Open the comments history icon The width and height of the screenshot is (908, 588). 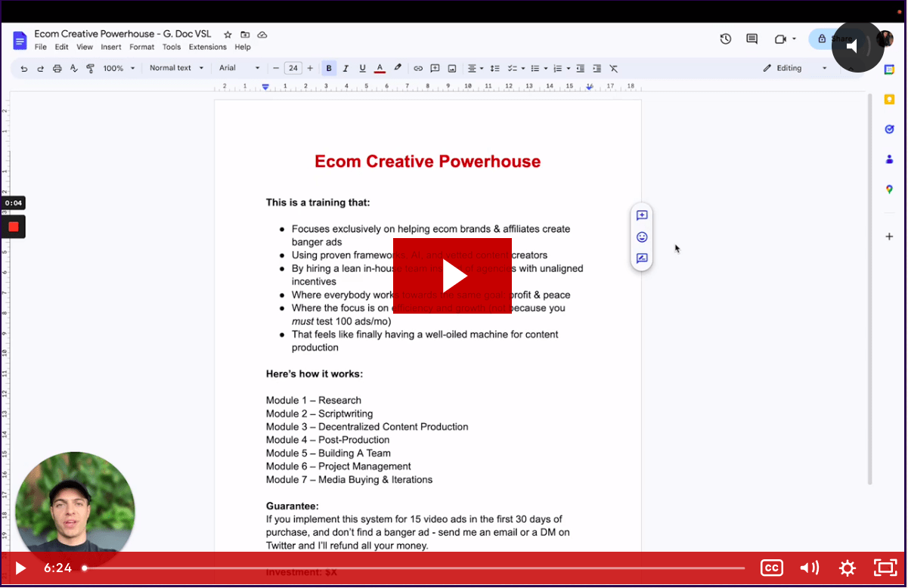tap(752, 39)
